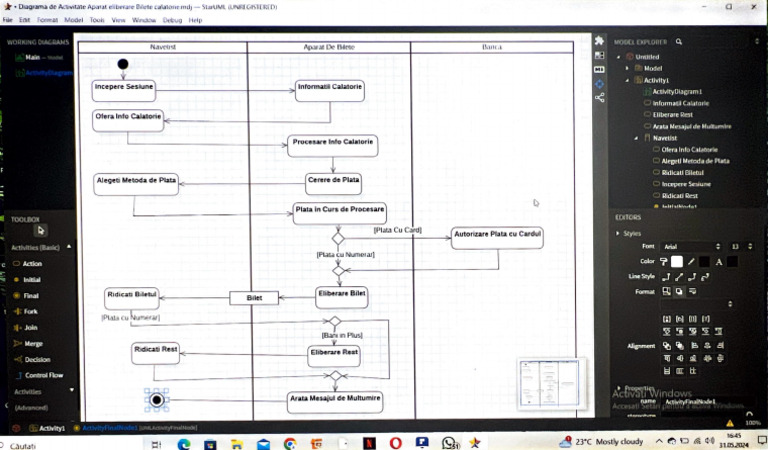Open the stereotype display dropdown below Format
768x450 pixels.
tap(696, 304)
